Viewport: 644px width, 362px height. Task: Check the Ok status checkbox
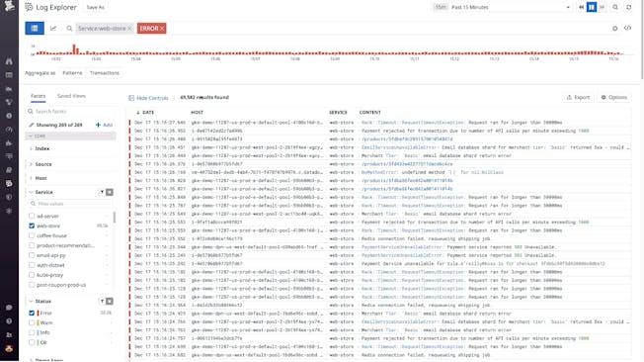pos(32,342)
